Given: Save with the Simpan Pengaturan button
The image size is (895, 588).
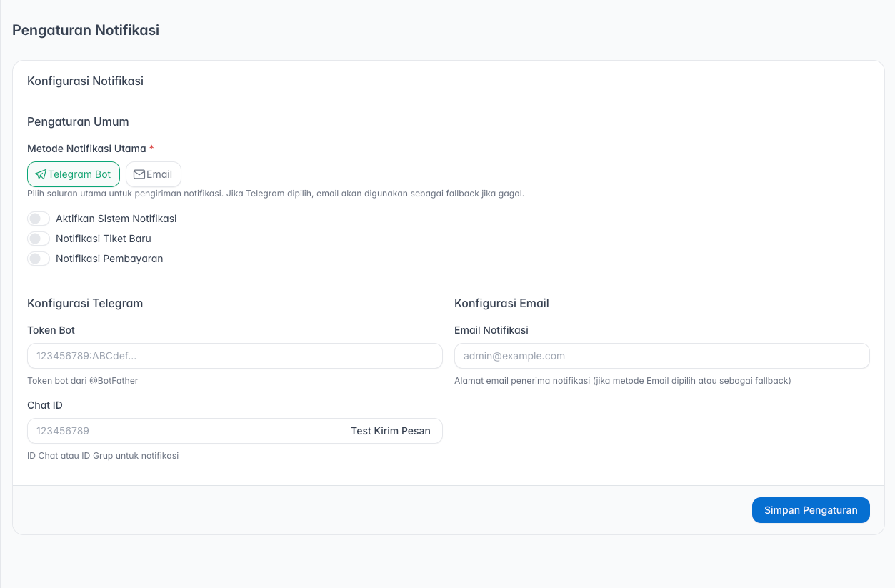Looking at the screenshot, I should tap(810, 510).
